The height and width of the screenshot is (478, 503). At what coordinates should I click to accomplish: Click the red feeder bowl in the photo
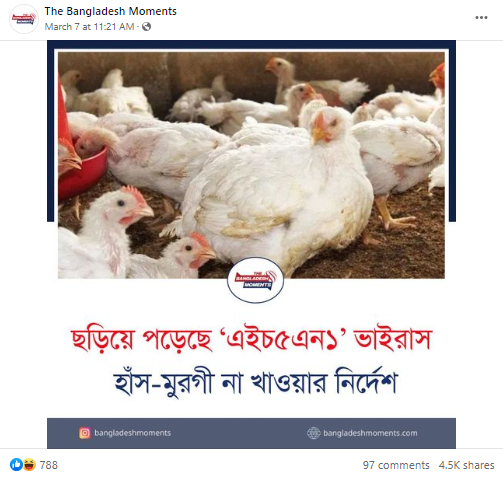click(83, 168)
